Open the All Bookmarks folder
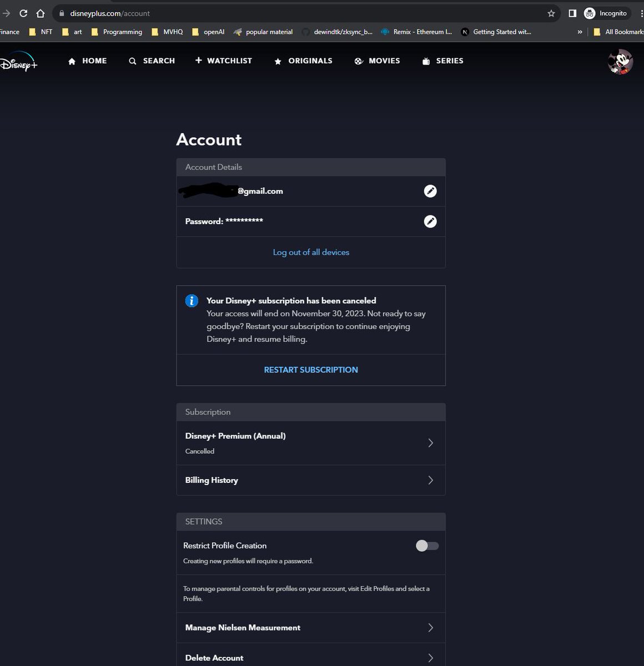Viewport: 644px width, 666px height. [x=618, y=32]
